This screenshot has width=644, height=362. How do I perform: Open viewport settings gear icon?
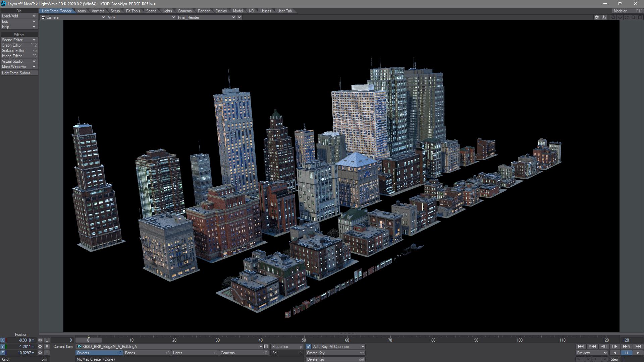(597, 17)
